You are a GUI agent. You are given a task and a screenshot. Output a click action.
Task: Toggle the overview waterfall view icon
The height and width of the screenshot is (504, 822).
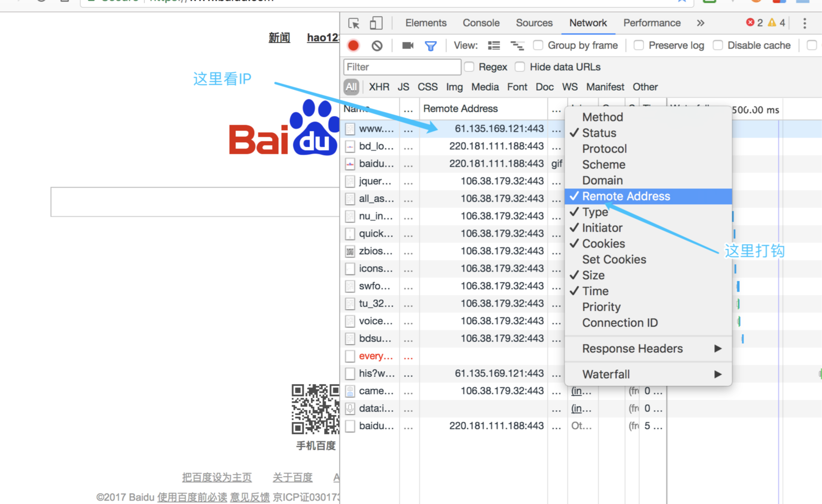pos(517,45)
